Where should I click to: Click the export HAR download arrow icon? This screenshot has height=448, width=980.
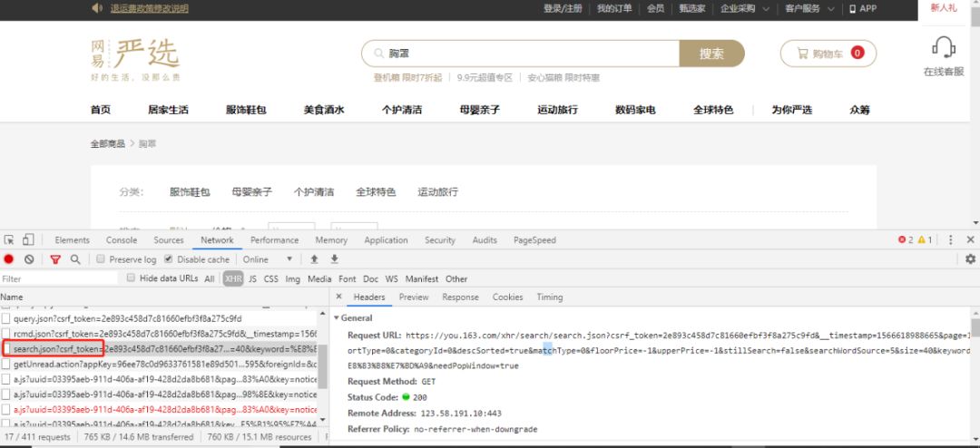(x=334, y=259)
